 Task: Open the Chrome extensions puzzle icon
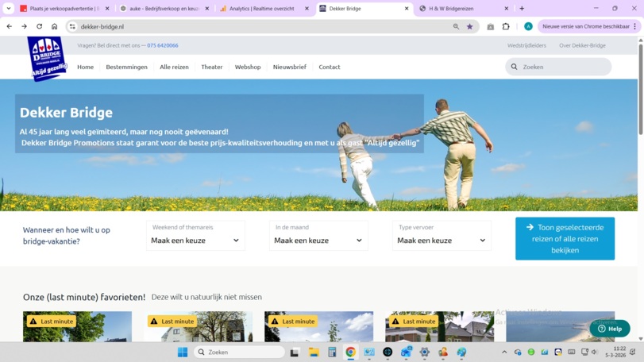[506, 26]
